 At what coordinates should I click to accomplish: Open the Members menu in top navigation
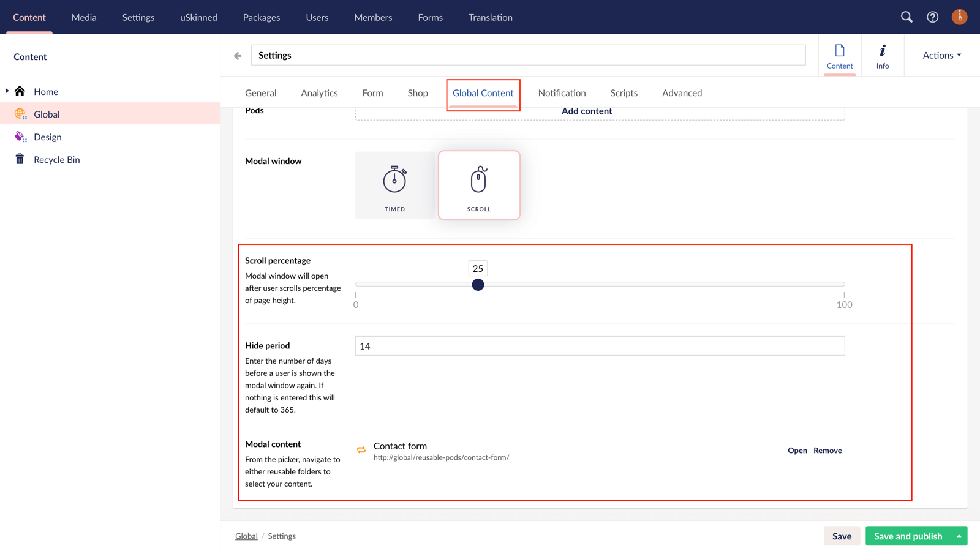373,17
